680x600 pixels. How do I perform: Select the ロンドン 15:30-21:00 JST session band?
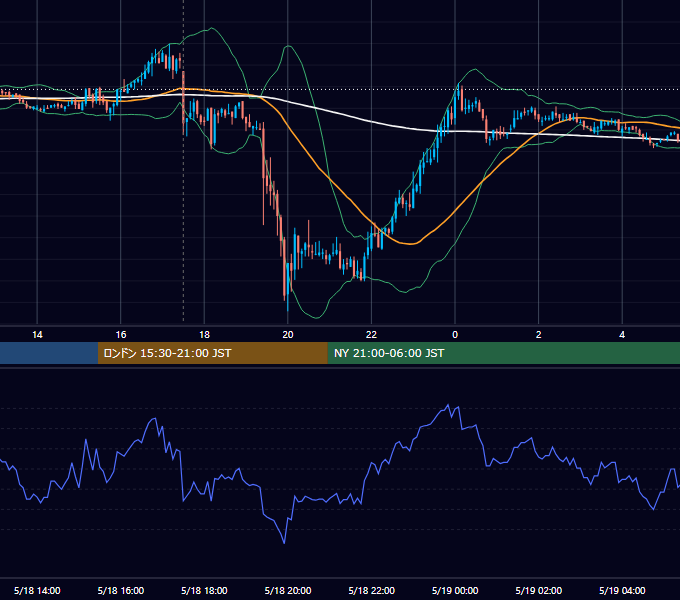[212, 353]
